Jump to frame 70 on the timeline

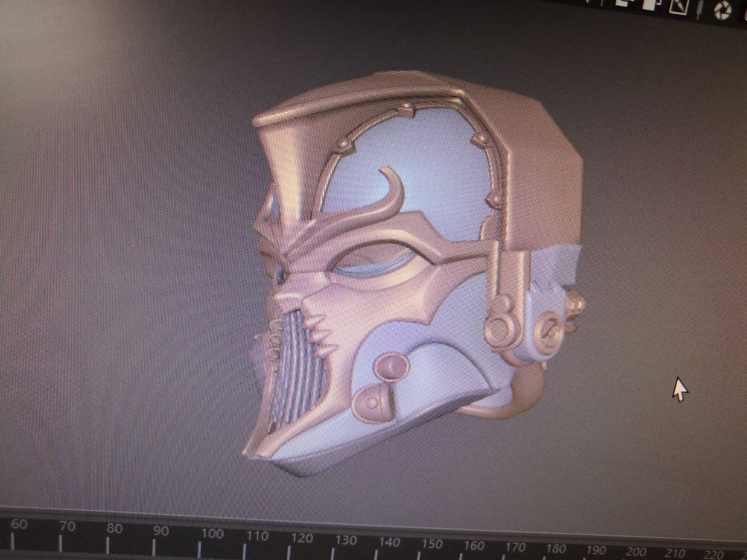tap(67, 527)
